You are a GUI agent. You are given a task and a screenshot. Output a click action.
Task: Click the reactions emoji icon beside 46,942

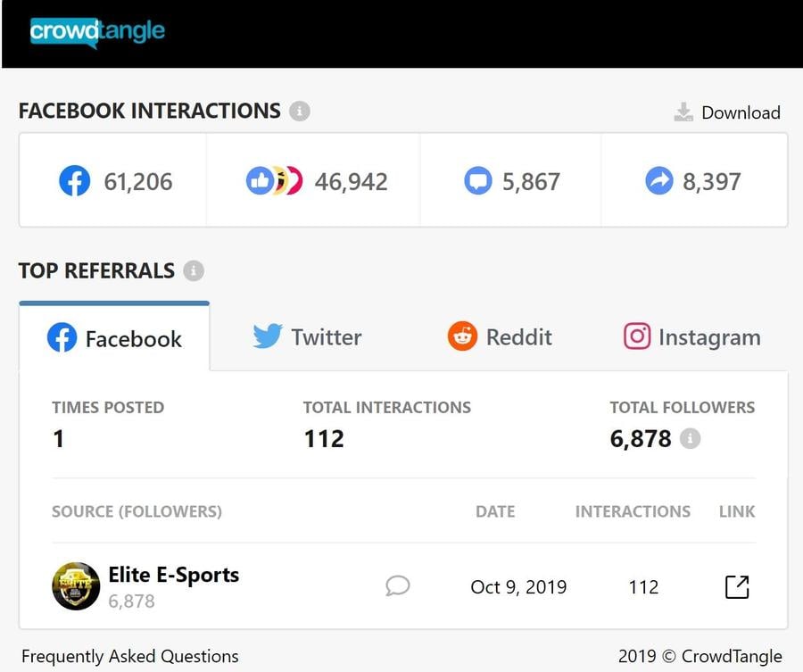275,181
